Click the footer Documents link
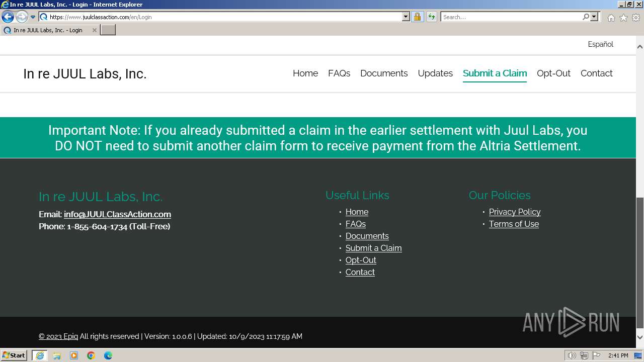The width and height of the screenshot is (644, 362). point(367,236)
